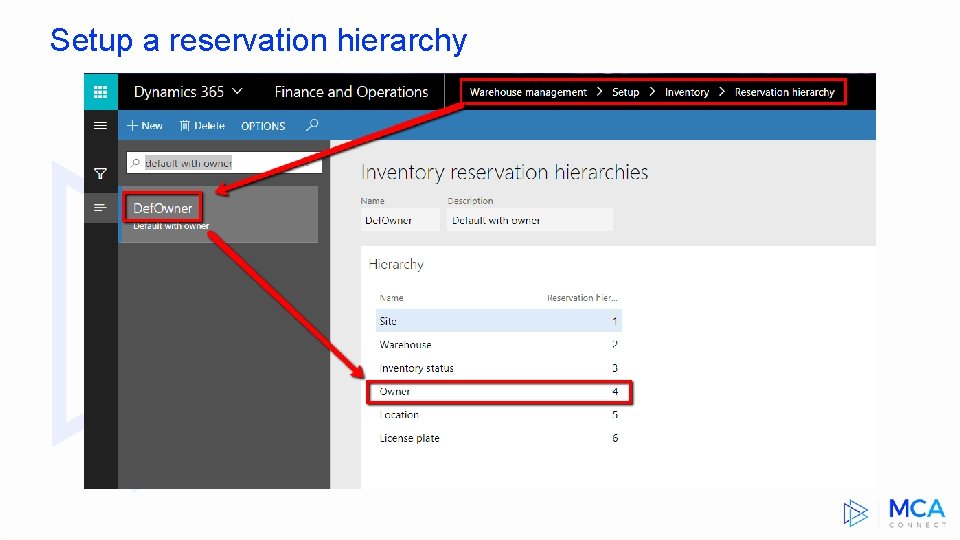The image size is (960, 540).
Task: Select the License plate row
Action: [x=498, y=438]
